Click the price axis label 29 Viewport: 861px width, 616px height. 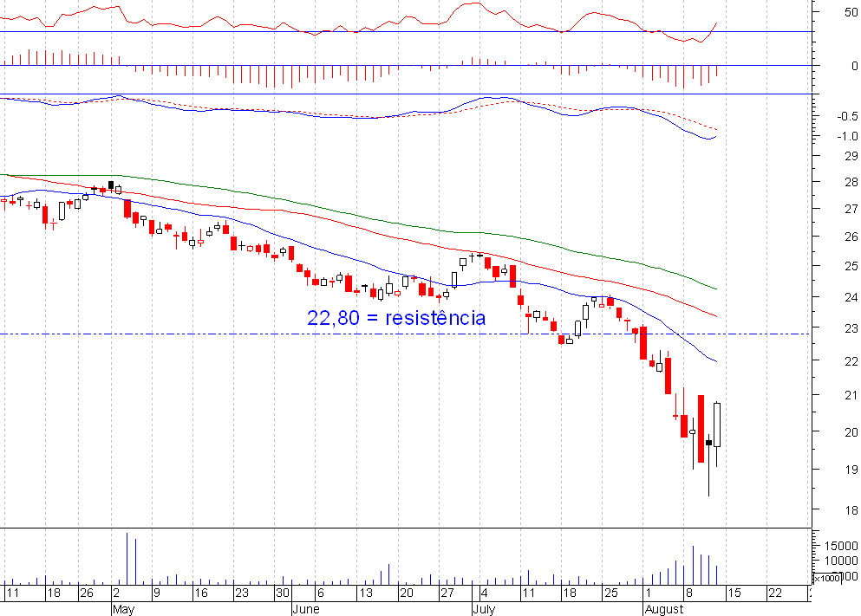[851, 156]
